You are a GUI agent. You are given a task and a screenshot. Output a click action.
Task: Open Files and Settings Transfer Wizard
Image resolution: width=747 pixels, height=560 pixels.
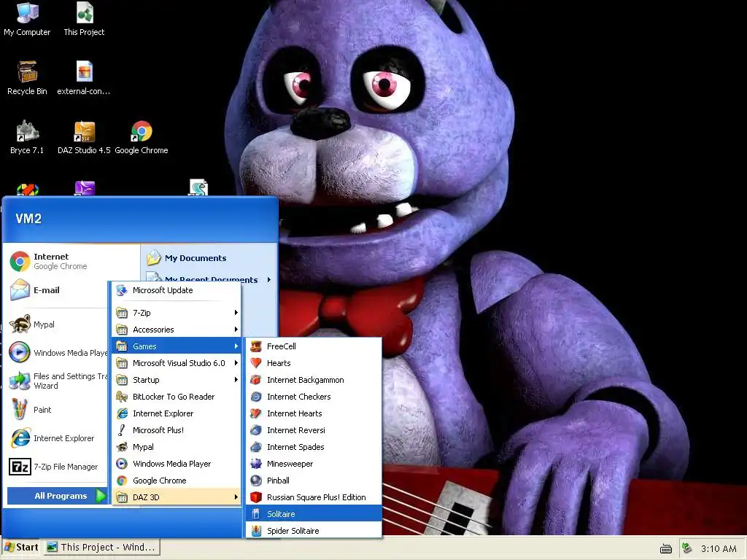tap(57, 381)
